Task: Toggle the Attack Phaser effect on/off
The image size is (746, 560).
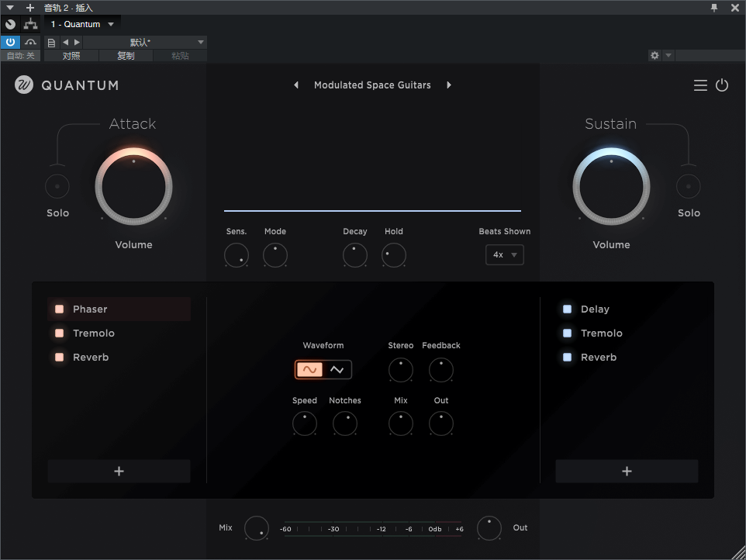Action: pos(60,309)
